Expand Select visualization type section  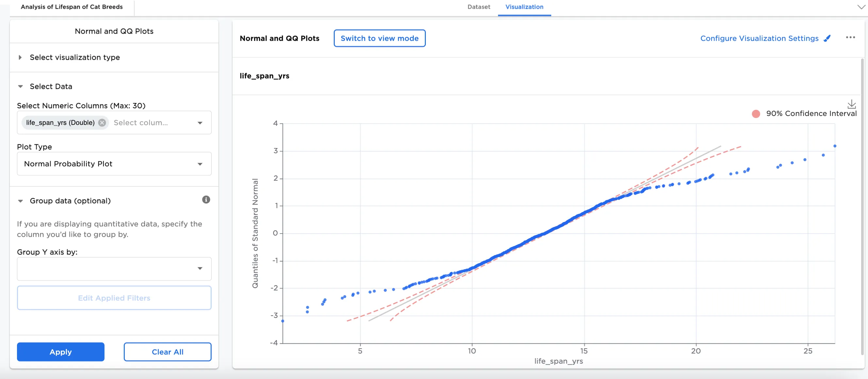coord(20,58)
